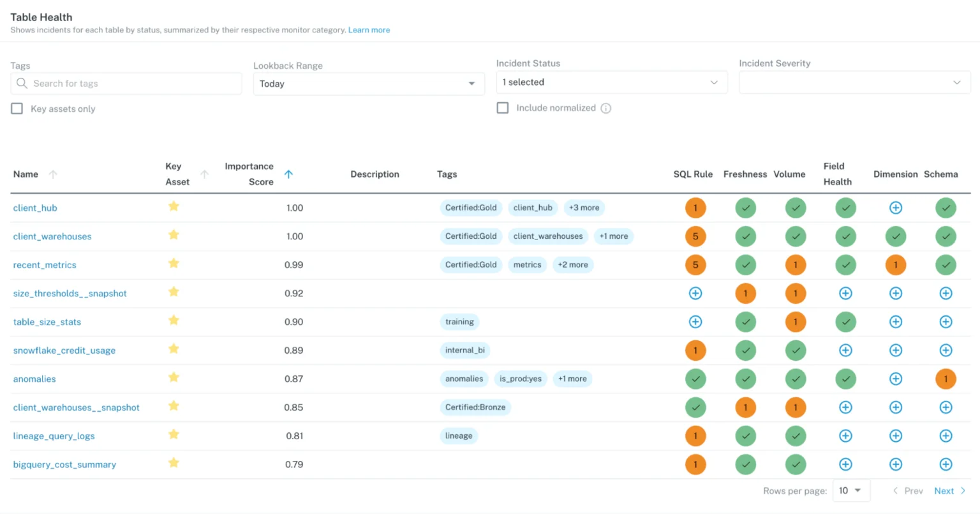This screenshot has height=514, width=980.
Task: Click SQL Rule incident badge for client_hub
Action: click(x=695, y=208)
